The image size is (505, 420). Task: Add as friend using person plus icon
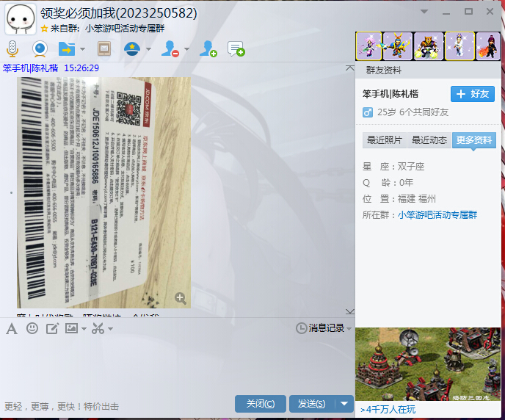coord(208,49)
